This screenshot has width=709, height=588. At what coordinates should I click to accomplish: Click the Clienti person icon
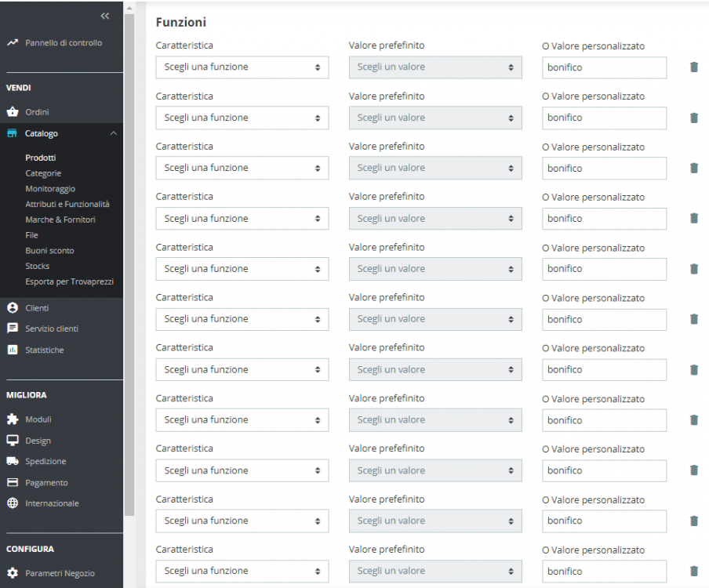[x=13, y=308]
